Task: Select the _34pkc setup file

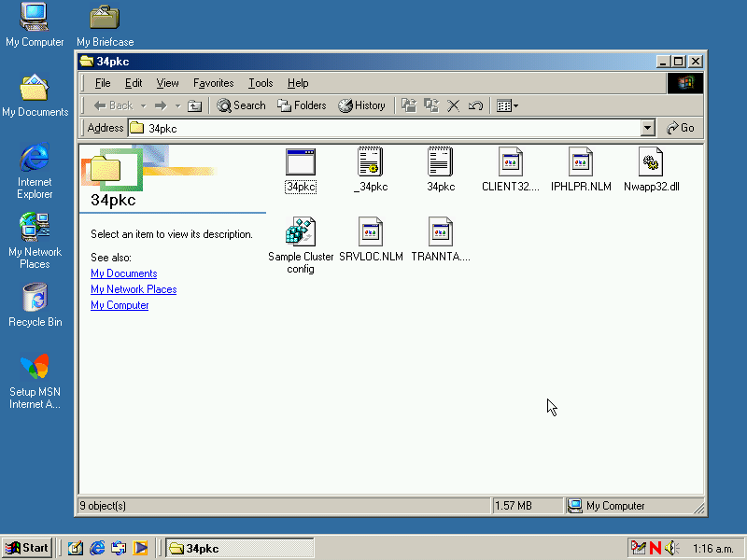Action: pos(371,161)
